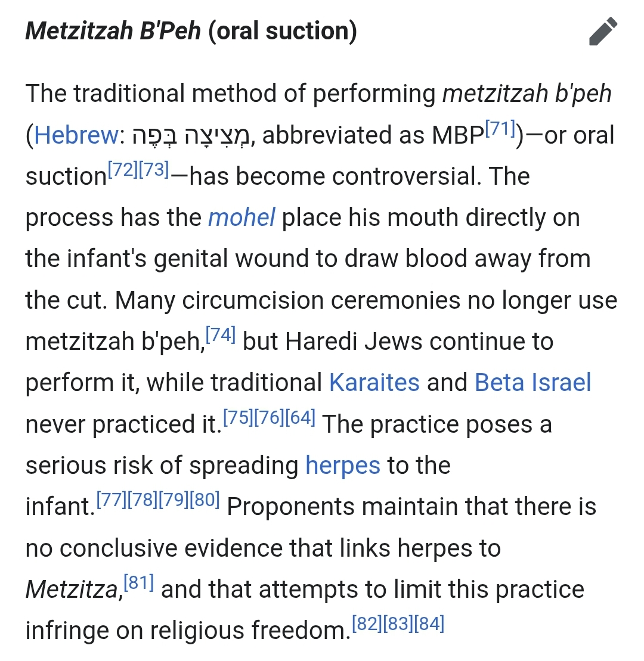
Task: Open citation reference 72
Action: point(123,169)
